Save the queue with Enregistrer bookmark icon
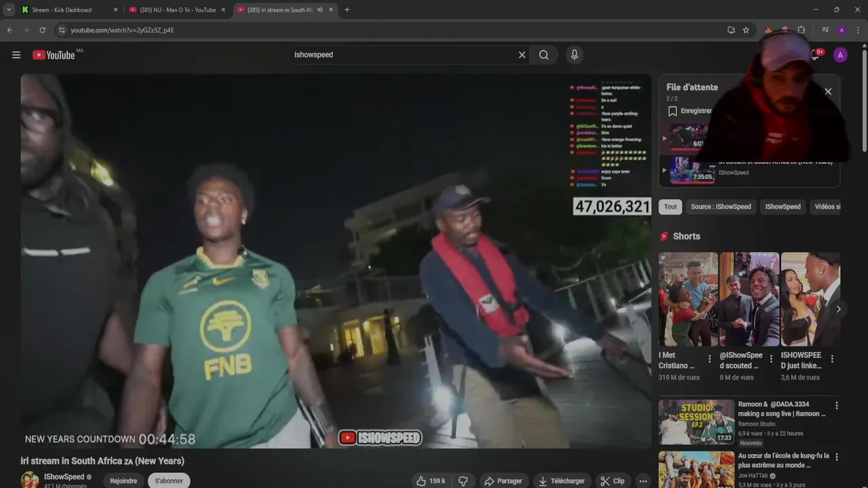Screen dimensions: 868x488 tap(673, 111)
